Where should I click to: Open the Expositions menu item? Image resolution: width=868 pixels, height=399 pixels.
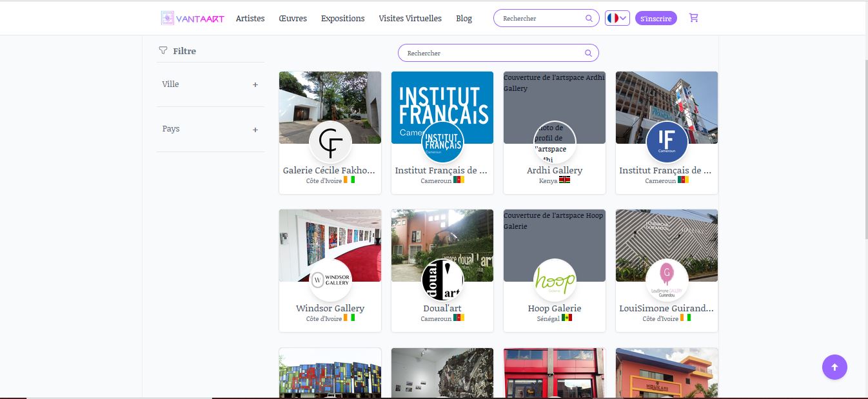click(x=343, y=18)
